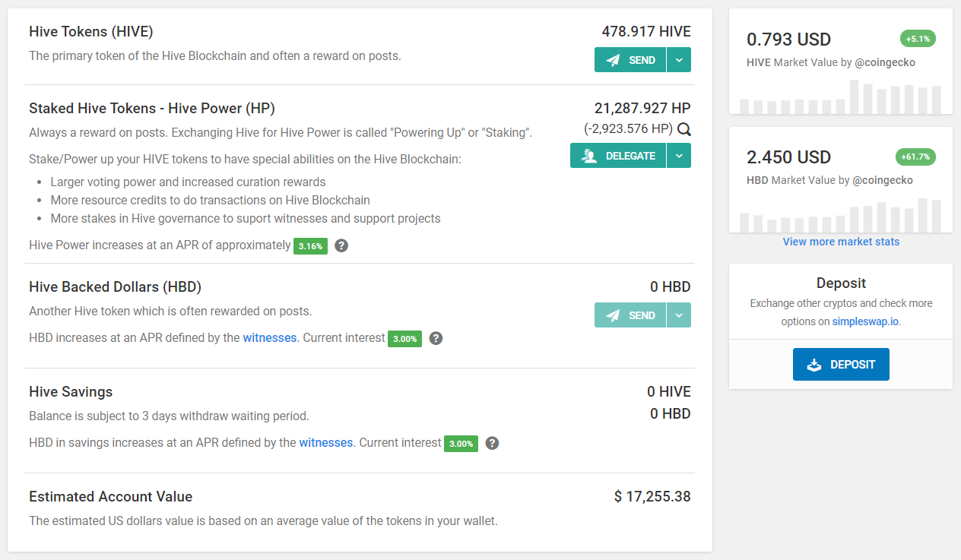Click the HIVE market value bar chart
Viewport: 961px width, 560px height.
pos(841,96)
